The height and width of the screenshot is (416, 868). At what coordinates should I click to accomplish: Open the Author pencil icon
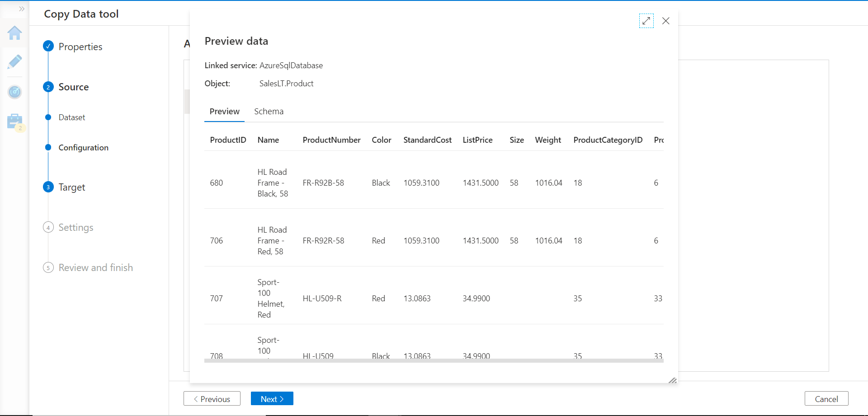14,62
